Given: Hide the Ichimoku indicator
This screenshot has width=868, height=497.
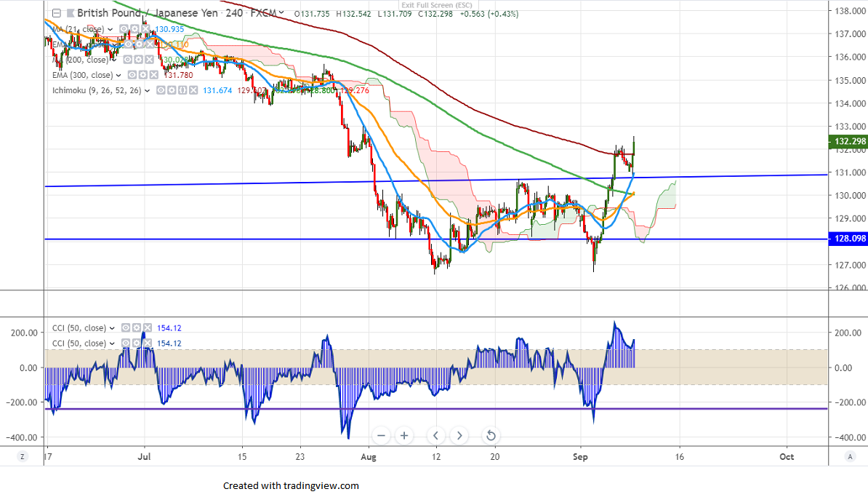Looking at the screenshot, I should point(161,90).
